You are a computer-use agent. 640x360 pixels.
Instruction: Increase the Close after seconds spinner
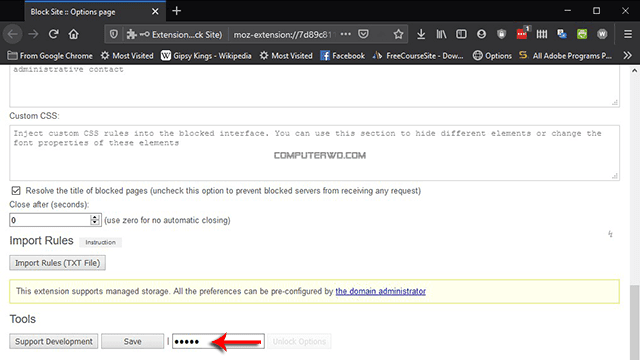95,217
